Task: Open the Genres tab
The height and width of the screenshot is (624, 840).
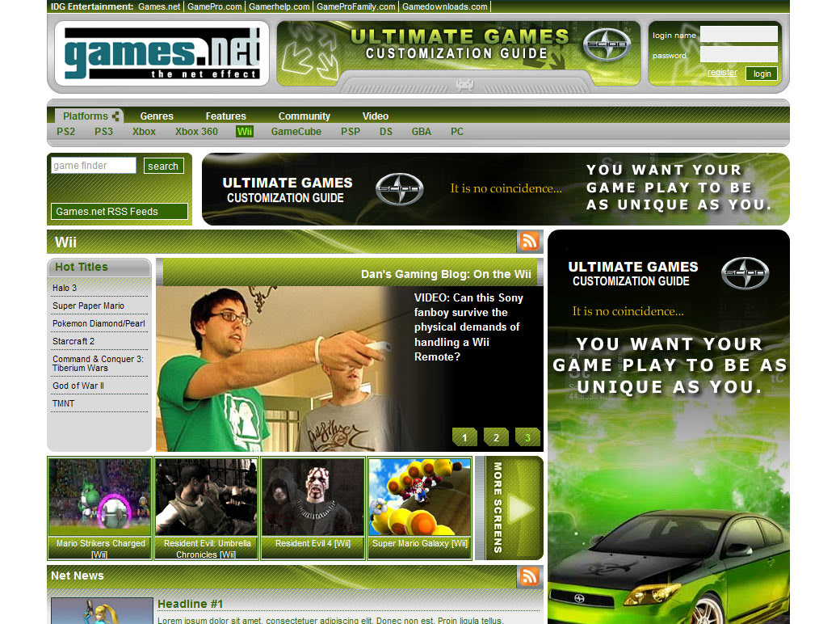Action: pos(157,116)
